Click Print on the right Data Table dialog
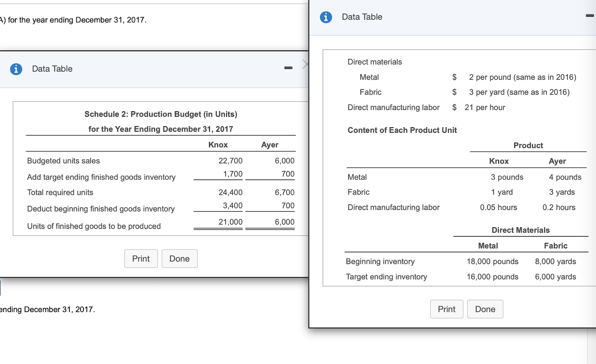Viewport: 596px width, 364px height. point(446,309)
